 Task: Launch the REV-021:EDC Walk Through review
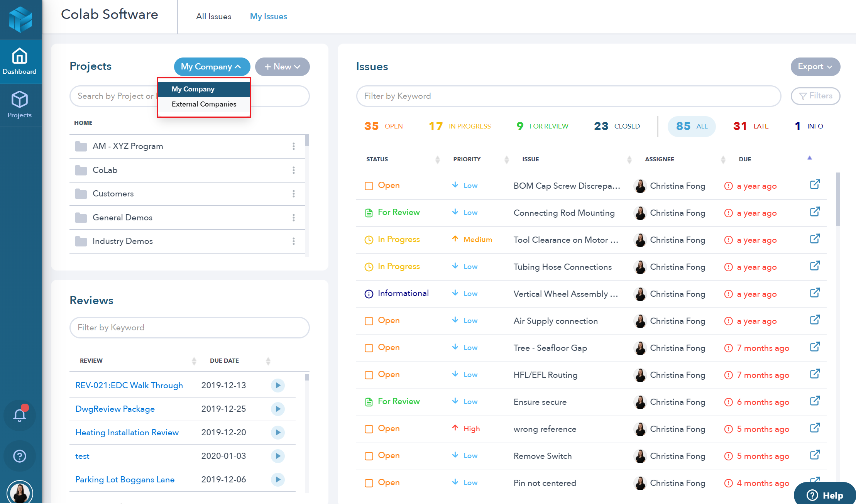[278, 385]
